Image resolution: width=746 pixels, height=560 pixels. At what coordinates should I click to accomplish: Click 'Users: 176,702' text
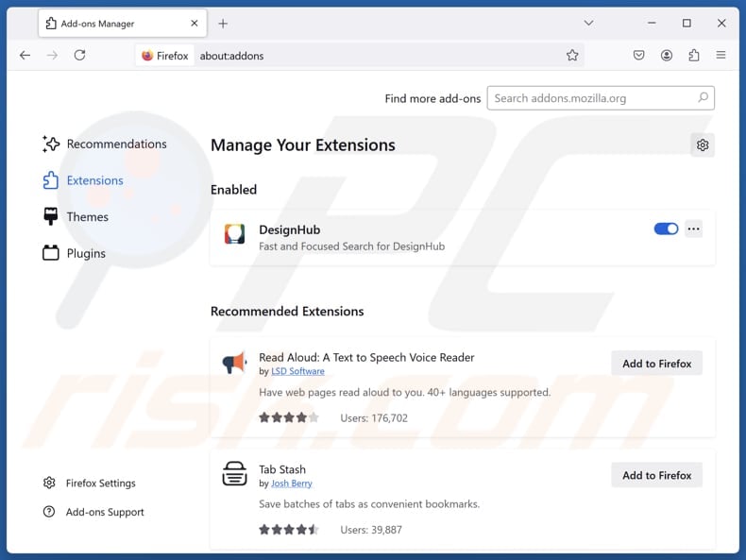coord(374,418)
